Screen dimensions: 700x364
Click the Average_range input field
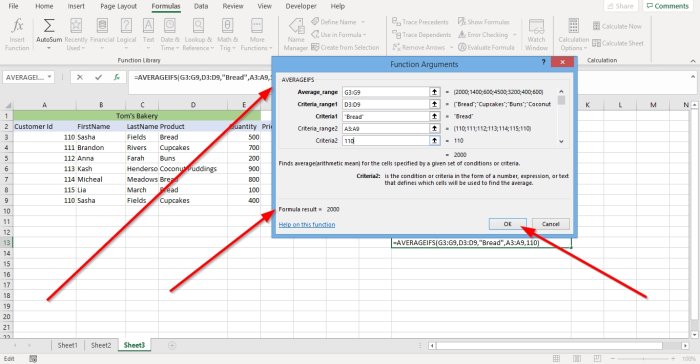tap(386, 92)
